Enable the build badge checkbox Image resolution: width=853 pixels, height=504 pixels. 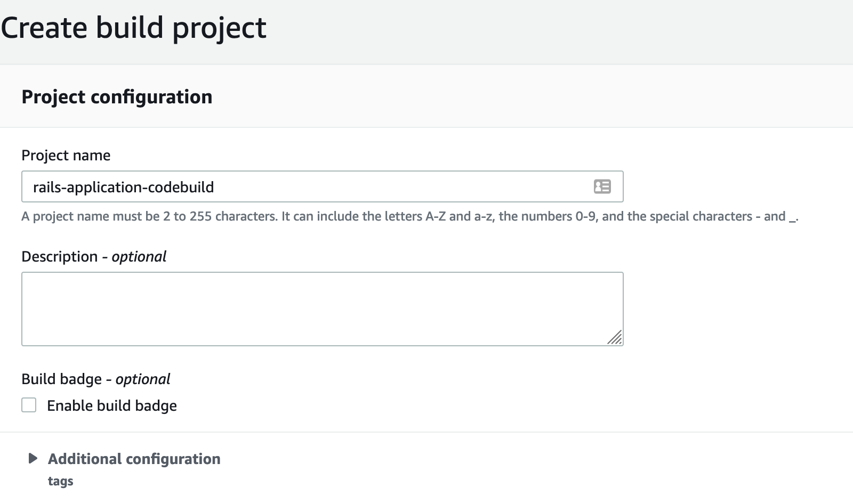(29, 405)
